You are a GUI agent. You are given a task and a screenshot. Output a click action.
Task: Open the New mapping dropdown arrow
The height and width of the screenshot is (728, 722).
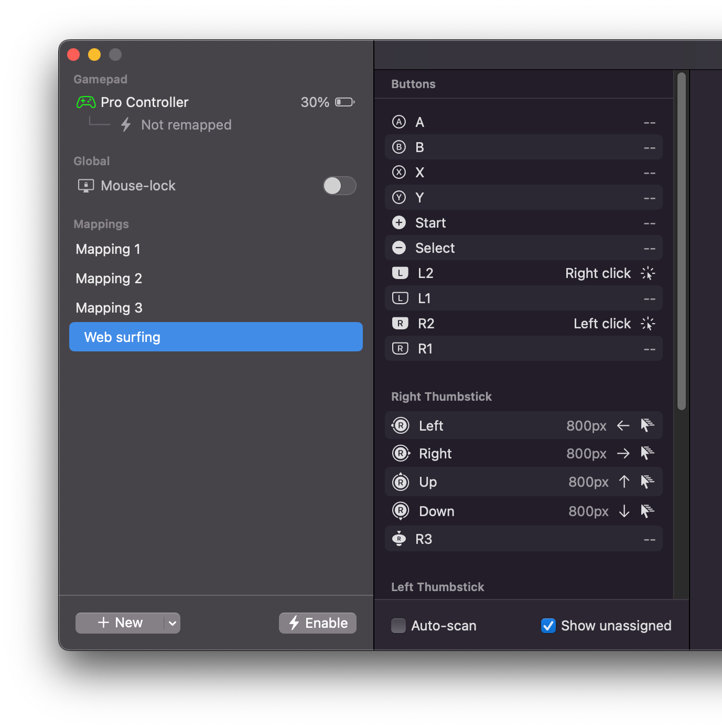click(x=173, y=623)
